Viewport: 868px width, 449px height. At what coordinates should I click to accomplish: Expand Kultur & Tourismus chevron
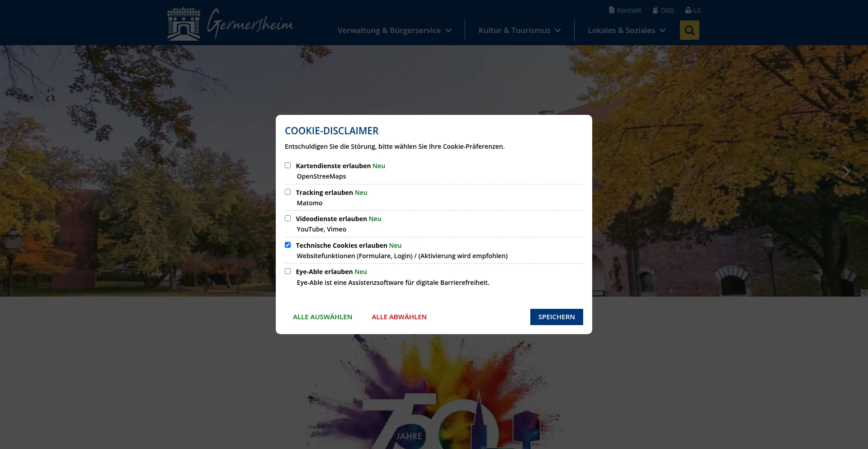[x=558, y=30]
